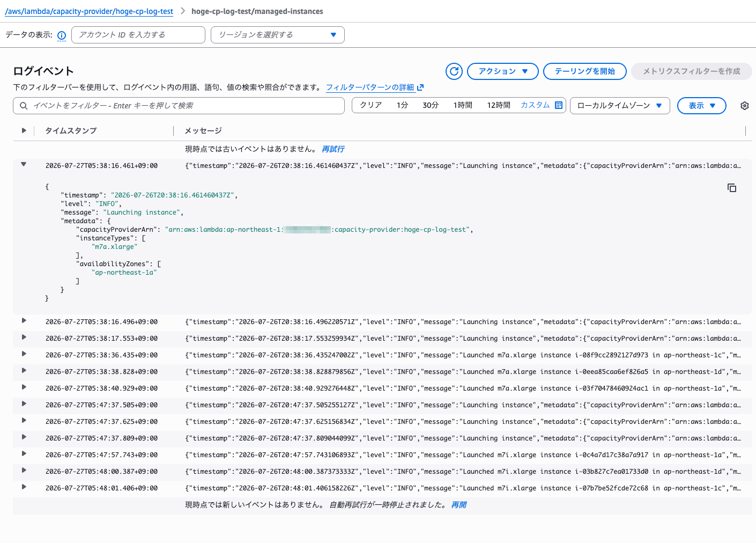Click the テーリングを開始 button
This screenshot has width=756, height=543.
[584, 71]
